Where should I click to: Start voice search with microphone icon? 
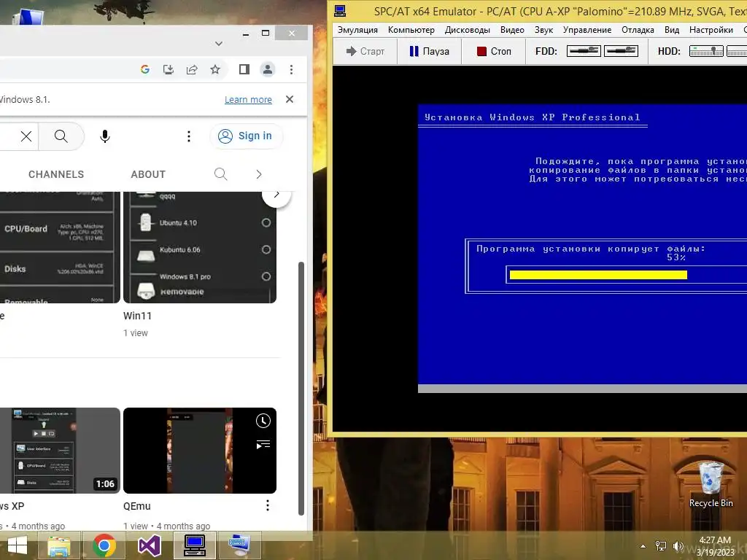click(105, 136)
